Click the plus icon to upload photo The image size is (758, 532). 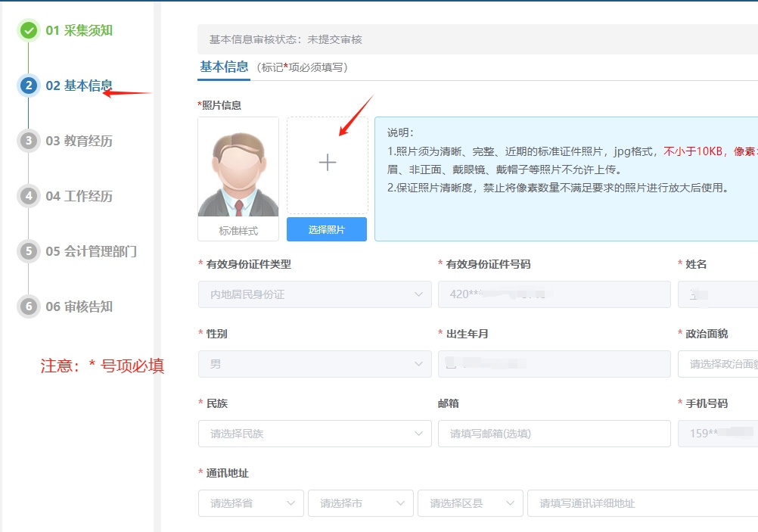coord(327,163)
